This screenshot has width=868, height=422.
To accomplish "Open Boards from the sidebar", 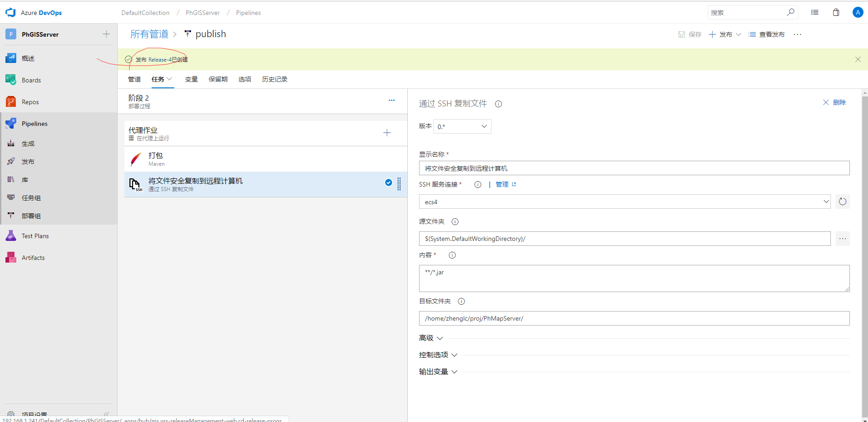I will coord(31,80).
